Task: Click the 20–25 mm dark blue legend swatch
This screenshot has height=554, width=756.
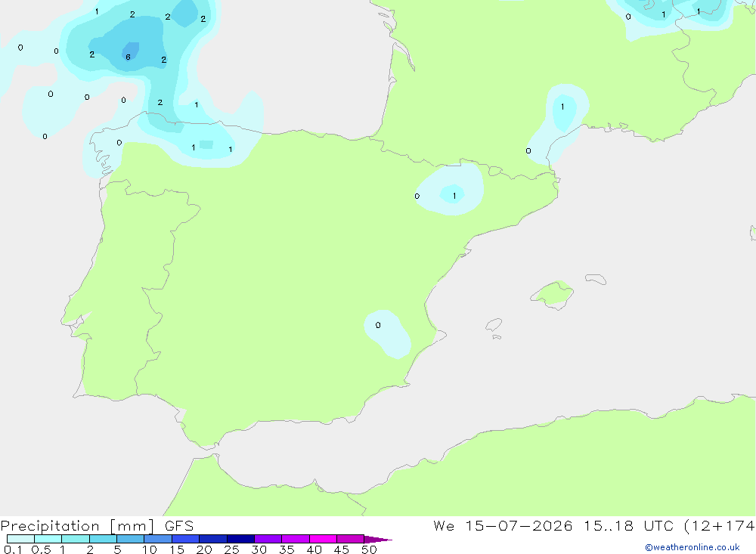Action: pos(212,539)
